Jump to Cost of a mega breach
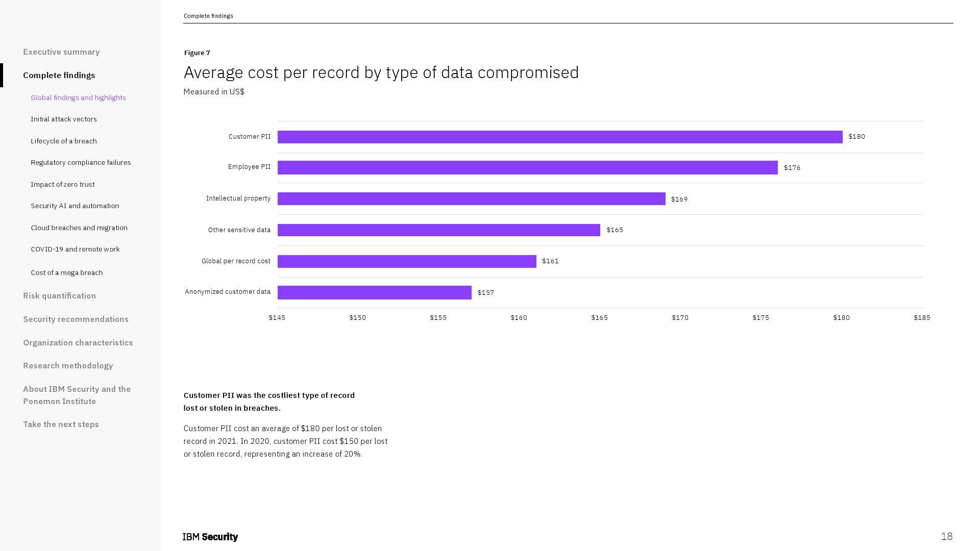Viewport: 980px width, 551px height. tap(67, 272)
